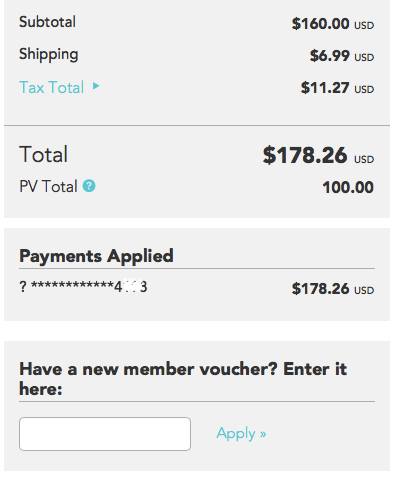Click the large Total label
The height and width of the screenshot is (477, 398).
(44, 154)
